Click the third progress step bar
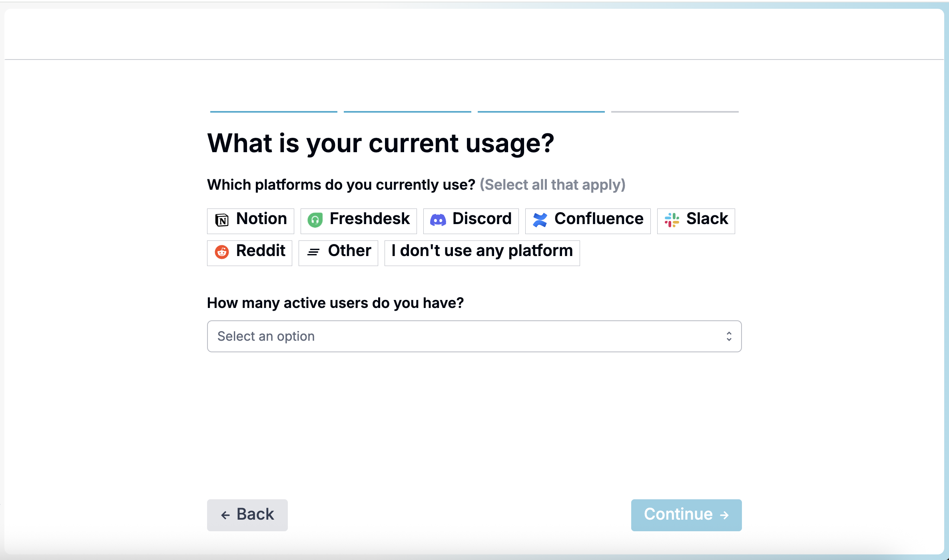Viewport: 949px width, 560px height. click(541, 112)
